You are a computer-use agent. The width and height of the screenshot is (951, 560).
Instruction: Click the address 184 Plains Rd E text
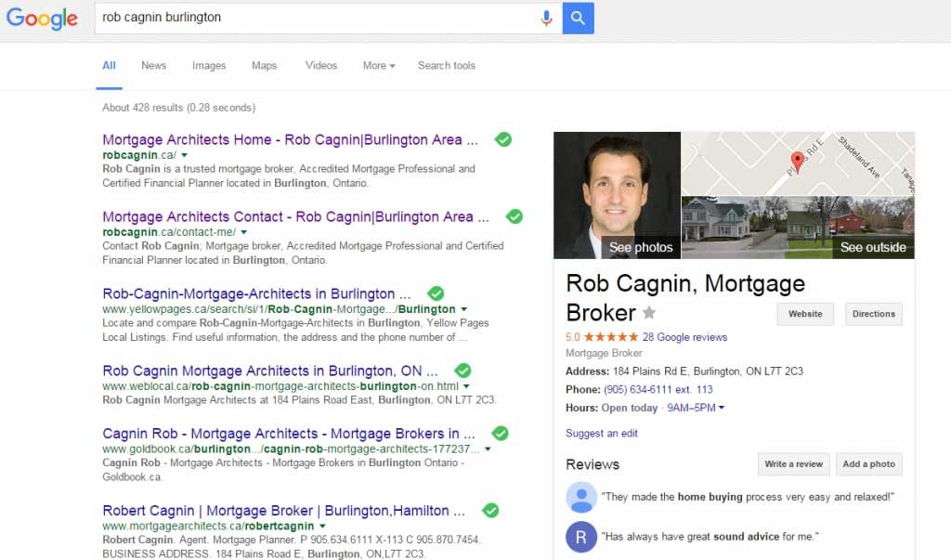[708, 371]
